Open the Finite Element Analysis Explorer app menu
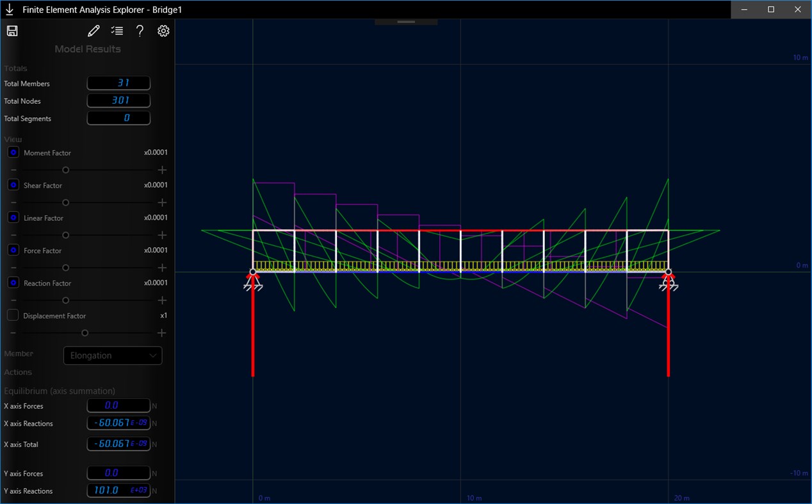 (x=8, y=9)
